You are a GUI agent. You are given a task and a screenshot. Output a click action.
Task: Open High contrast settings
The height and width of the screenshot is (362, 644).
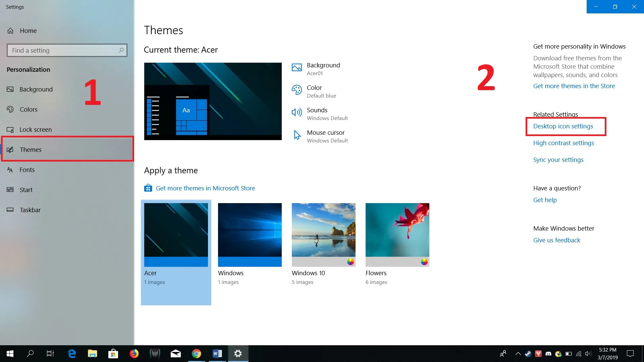point(563,143)
